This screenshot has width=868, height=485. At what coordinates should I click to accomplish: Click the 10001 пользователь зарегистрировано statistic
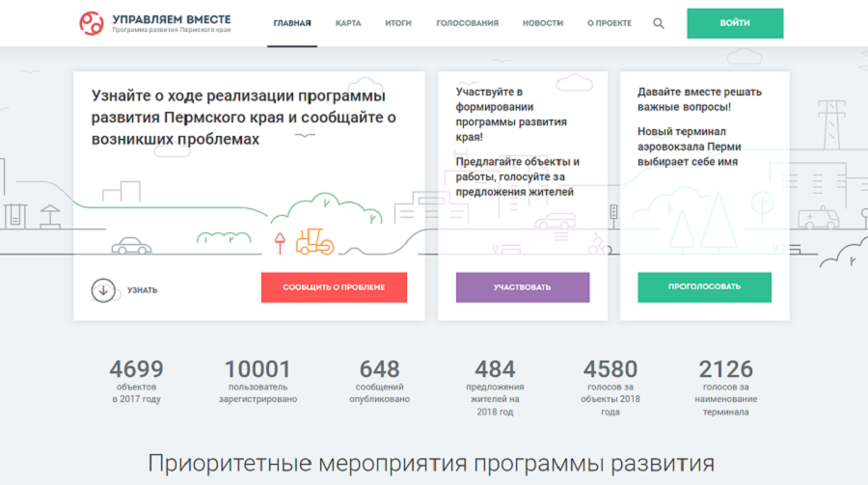click(258, 381)
